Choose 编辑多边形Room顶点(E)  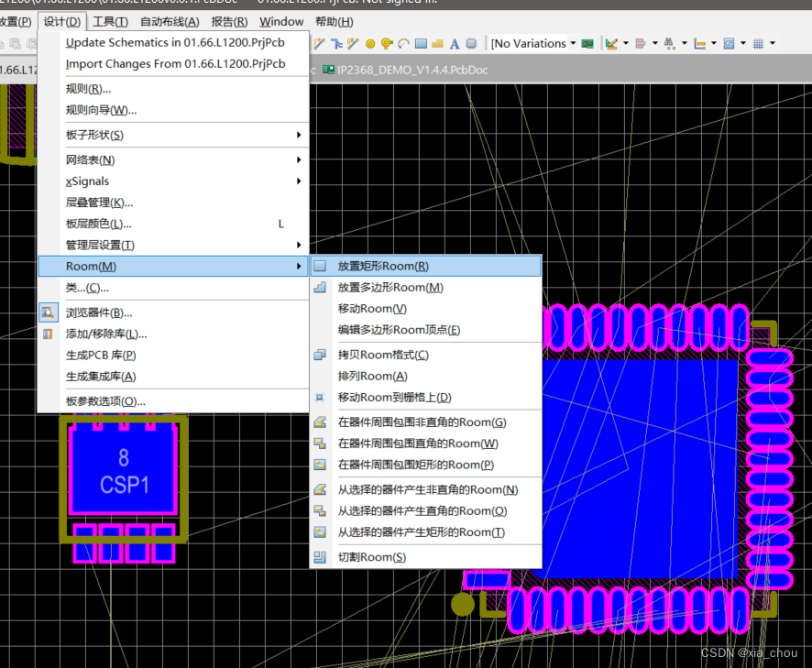425,330
